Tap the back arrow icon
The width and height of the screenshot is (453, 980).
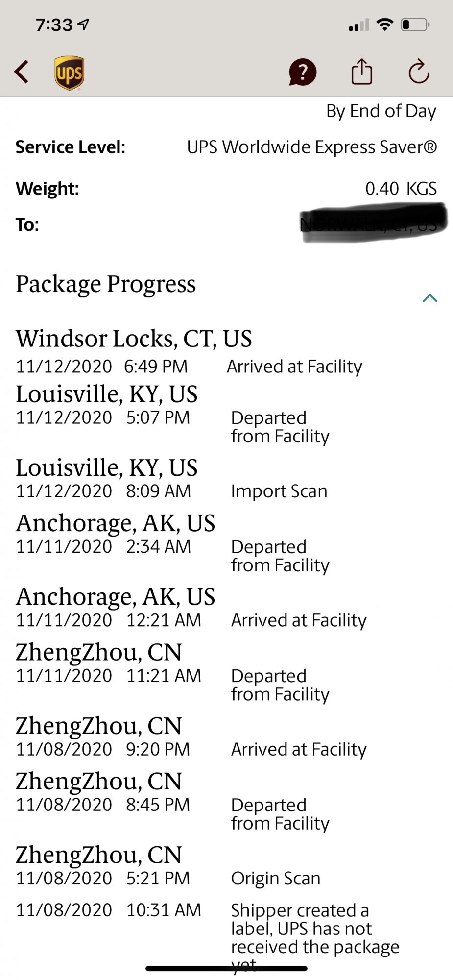click(22, 72)
